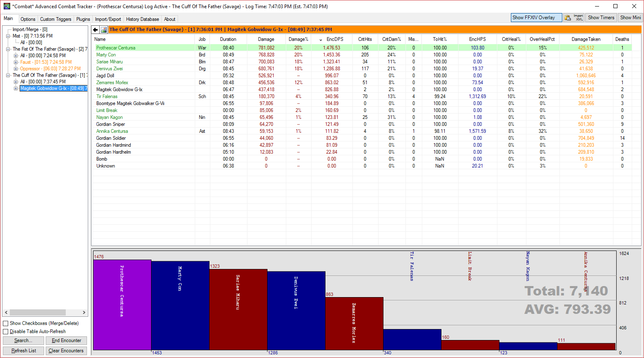Toggle the Show FFXIV Overlay button

pos(536,18)
